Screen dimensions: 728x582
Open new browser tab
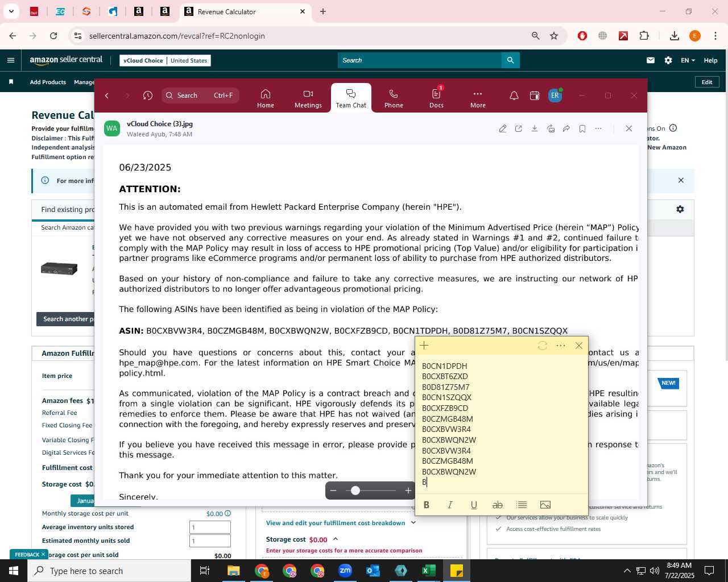[x=323, y=11]
